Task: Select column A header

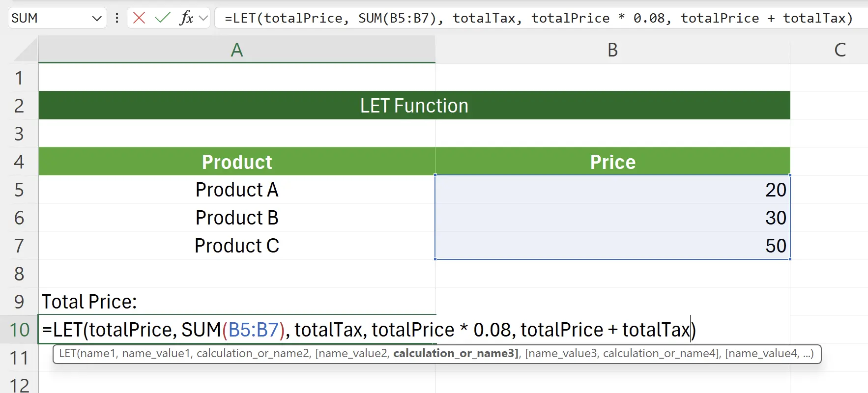Action: (237, 50)
